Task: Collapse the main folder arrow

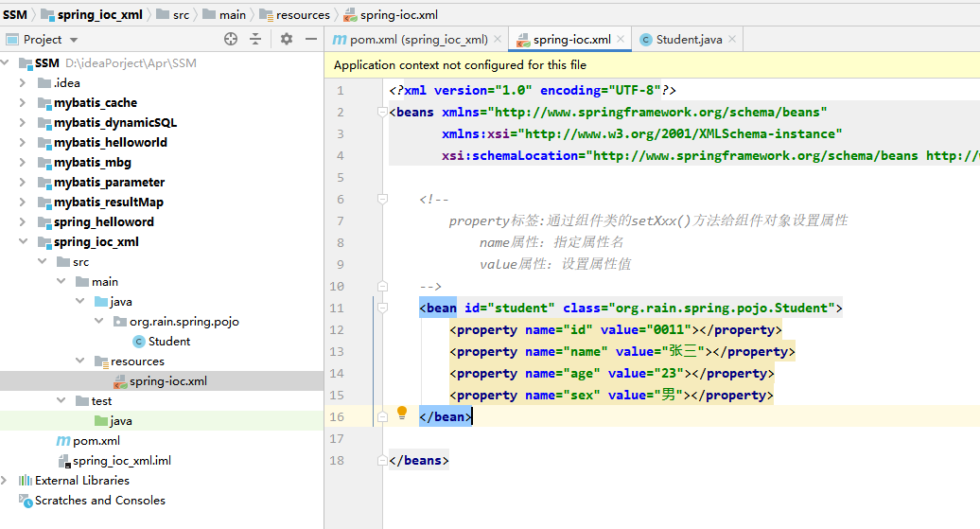Action: (61, 281)
